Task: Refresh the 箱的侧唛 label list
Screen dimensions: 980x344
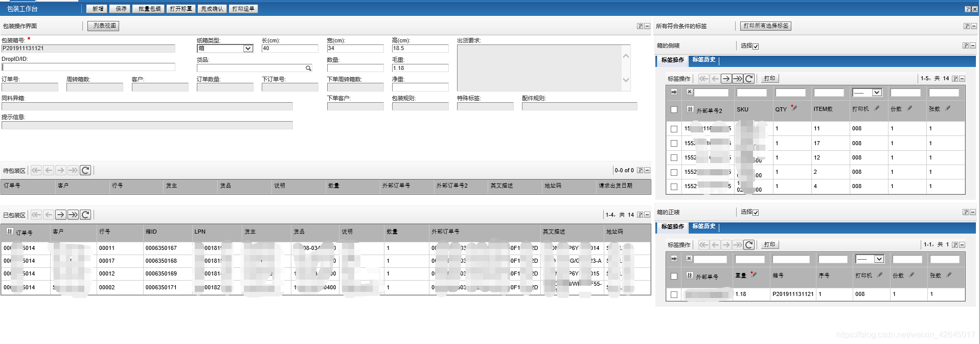Action: pyautogui.click(x=749, y=79)
